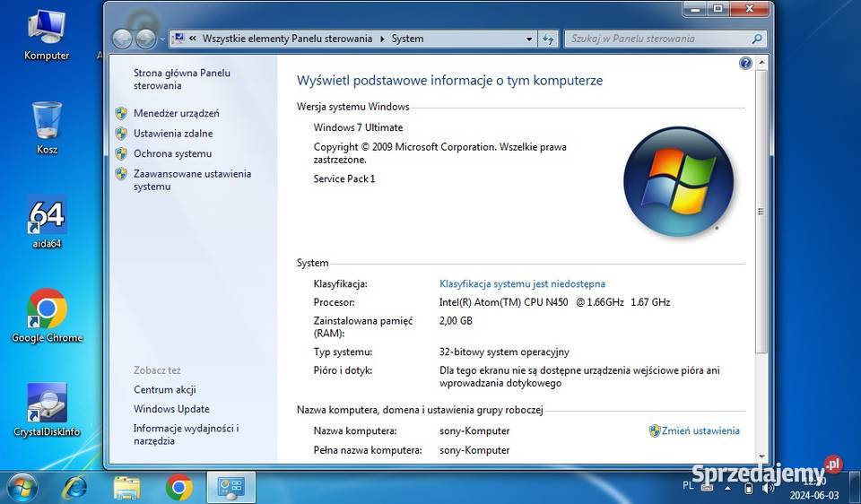Open Centrum akcji link

click(x=165, y=390)
